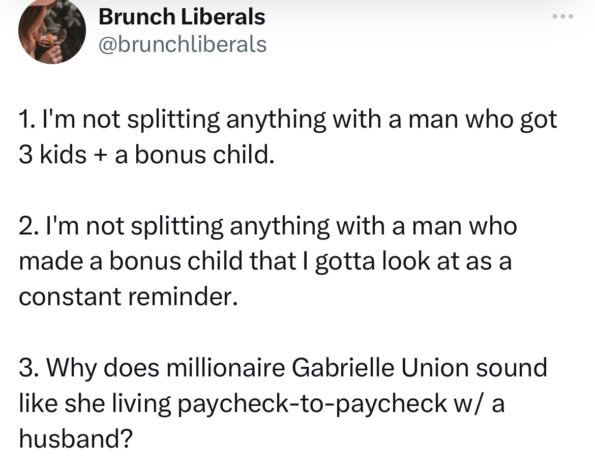Select the first line of point 1
Screen dimensions: 595x470
(288, 120)
